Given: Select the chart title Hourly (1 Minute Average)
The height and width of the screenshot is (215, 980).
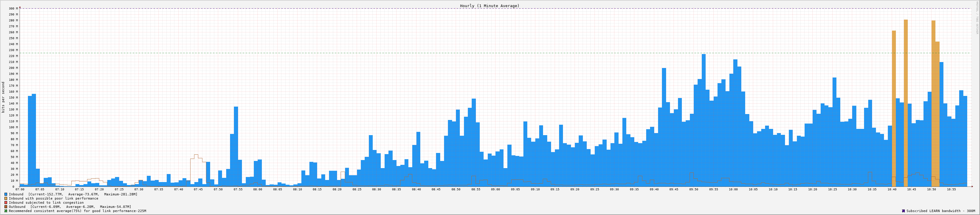Looking at the screenshot, I should [x=489, y=6].
